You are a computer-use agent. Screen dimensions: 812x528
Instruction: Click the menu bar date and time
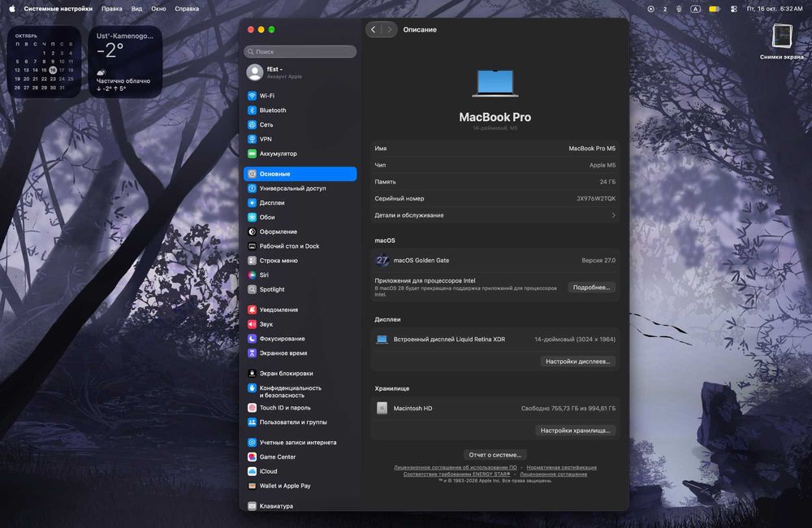click(x=775, y=9)
